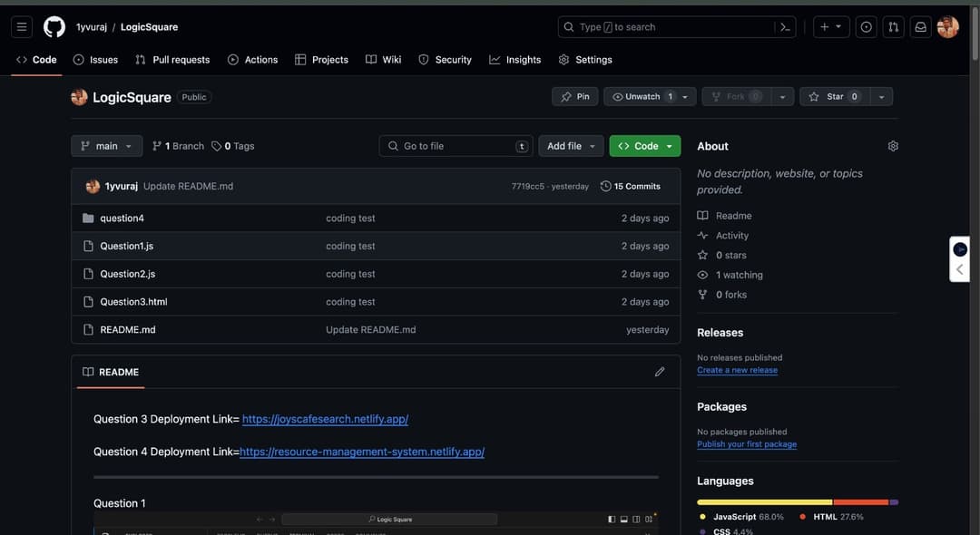Switch to the Pull requests tab
Viewport: 980px width, 535px height.
click(x=172, y=60)
